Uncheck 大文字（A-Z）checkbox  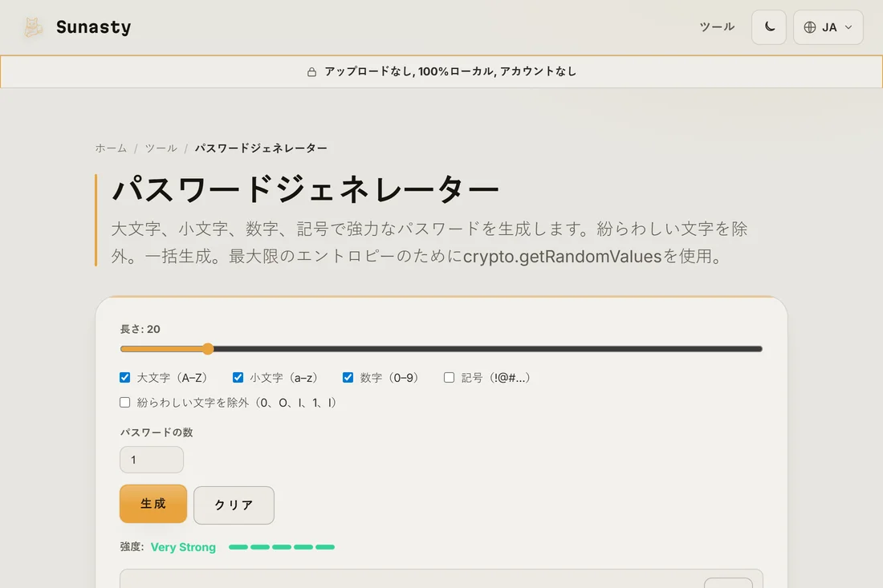125,378
